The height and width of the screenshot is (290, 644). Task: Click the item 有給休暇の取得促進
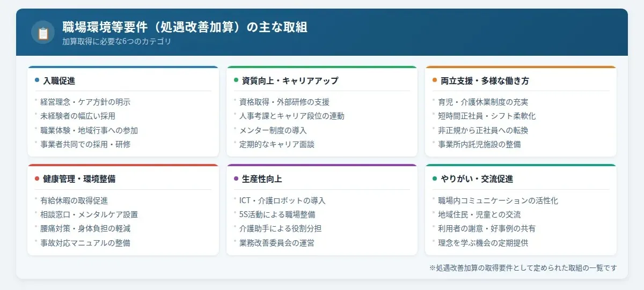pyautogui.click(x=74, y=200)
